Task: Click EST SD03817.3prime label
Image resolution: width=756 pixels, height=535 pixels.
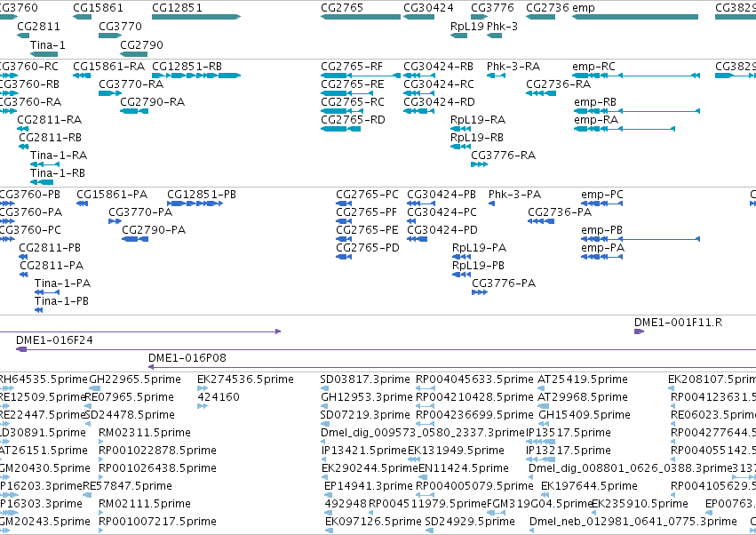Action: pyautogui.click(x=365, y=379)
